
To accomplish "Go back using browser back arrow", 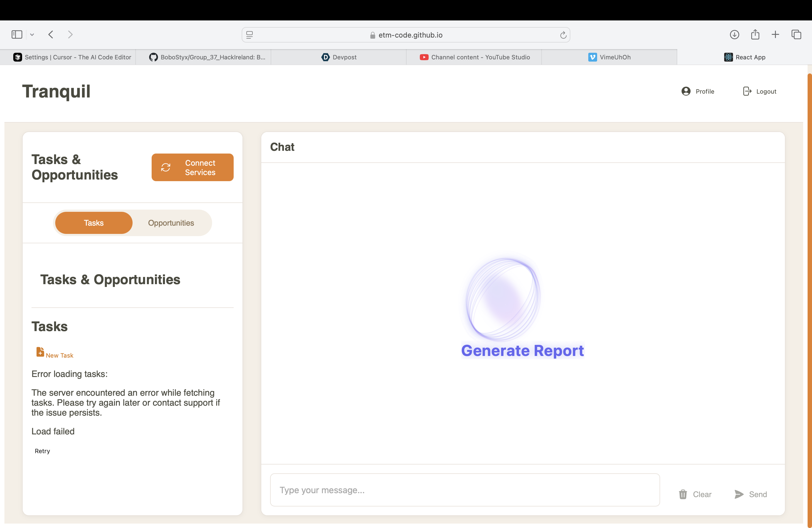I will coord(51,35).
